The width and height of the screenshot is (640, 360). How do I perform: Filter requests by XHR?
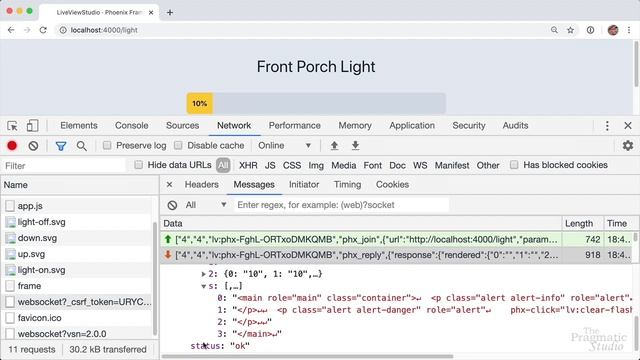248,165
